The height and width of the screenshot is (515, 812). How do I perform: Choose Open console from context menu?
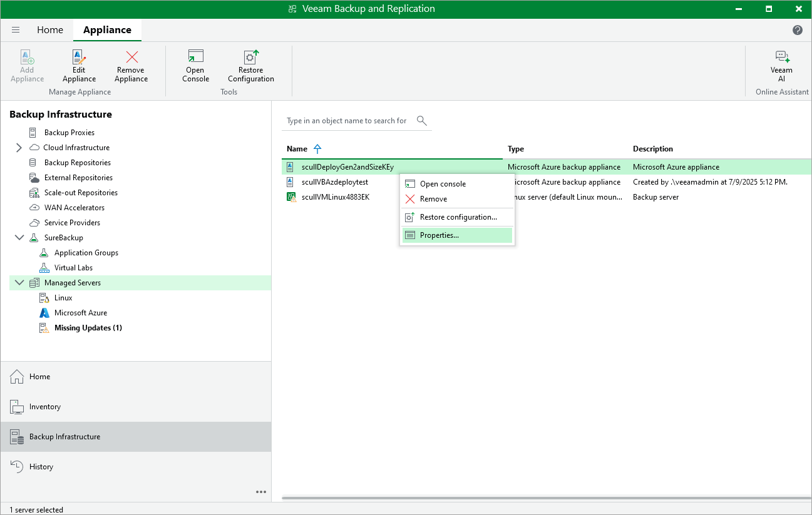click(457, 184)
